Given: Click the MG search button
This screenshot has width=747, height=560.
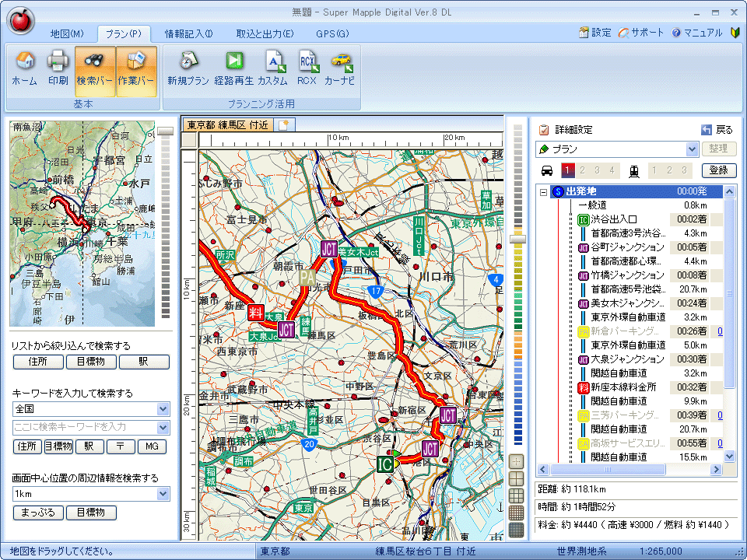Looking at the screenshot, I should pyautogui.click(x=152, y=446).
